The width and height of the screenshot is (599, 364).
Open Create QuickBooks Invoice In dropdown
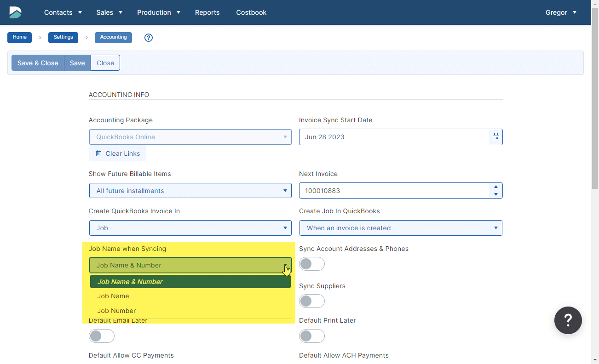190,228
